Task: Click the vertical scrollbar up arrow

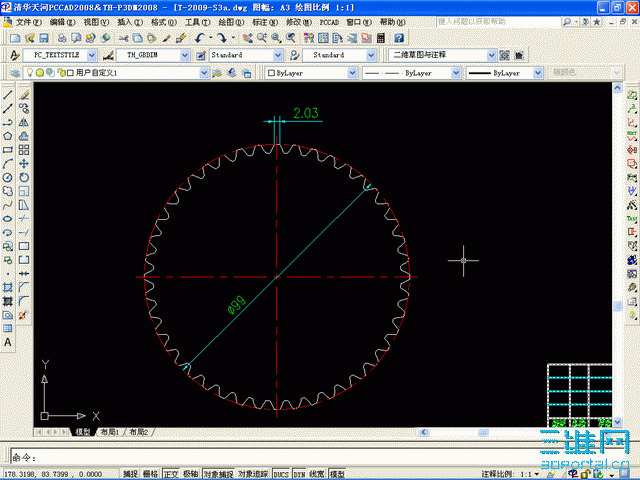Action: 617,88
